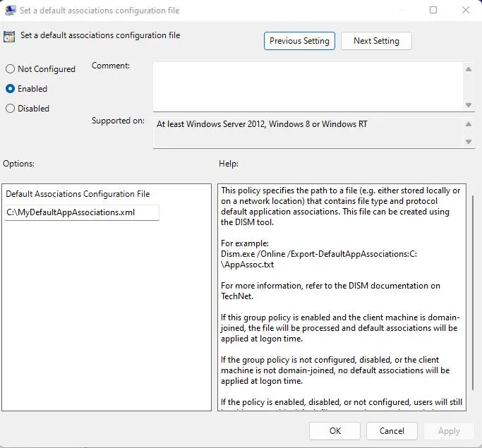
Task: Click the 'Comment:' label
Action: point(111,66)
